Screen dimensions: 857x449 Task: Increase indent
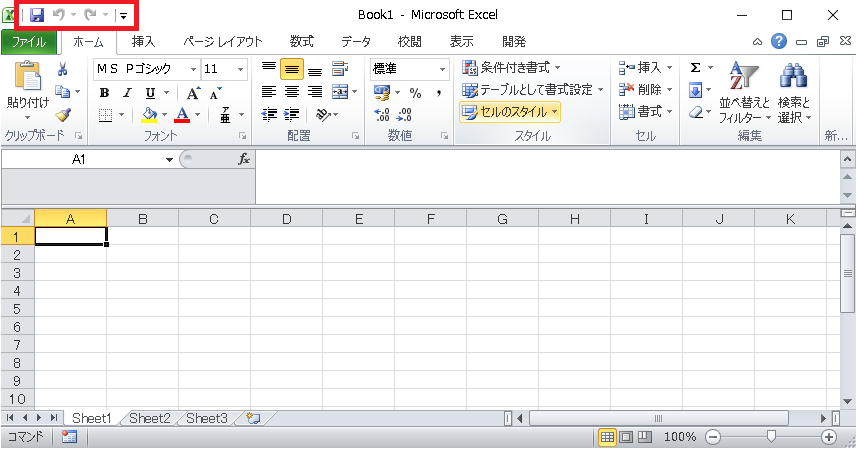292,114
